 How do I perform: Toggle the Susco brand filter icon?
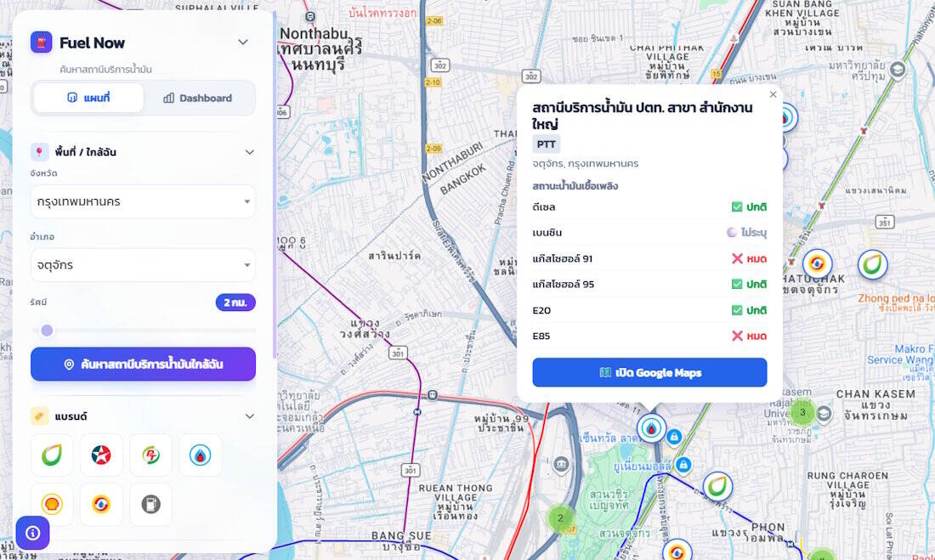(x=101, y=505)
